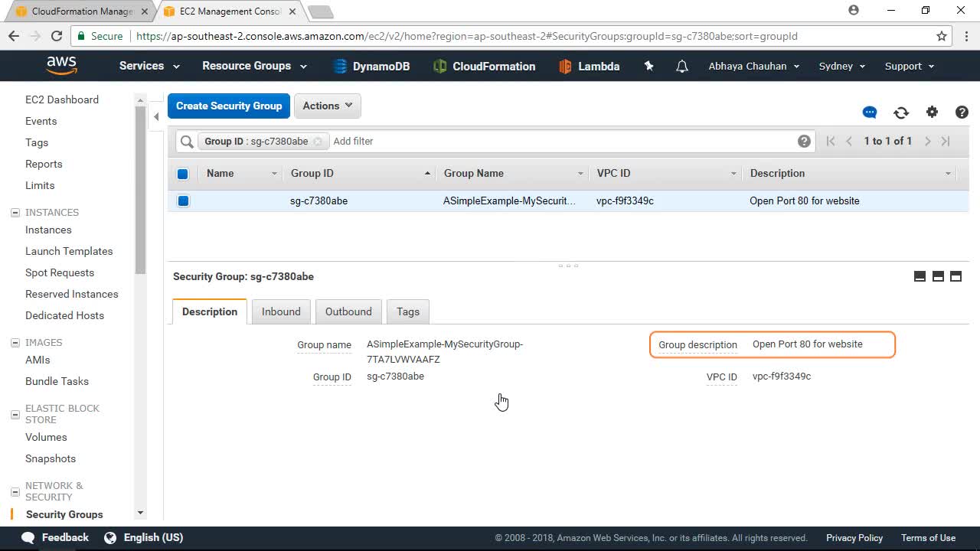Switch to the Outbound tab
This screenshot has width=980, height=551.
click(348, 311)
